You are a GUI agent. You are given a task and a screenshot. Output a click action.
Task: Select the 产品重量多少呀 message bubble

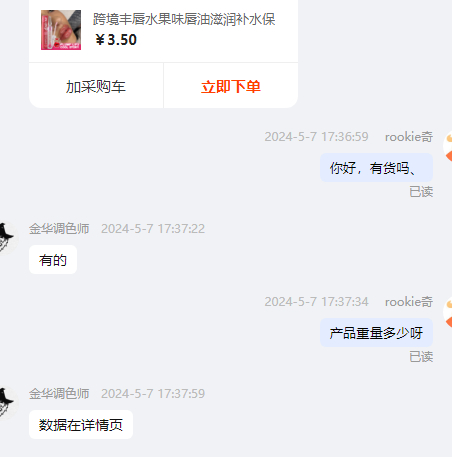pyautogui.click(x=377, y=333)
